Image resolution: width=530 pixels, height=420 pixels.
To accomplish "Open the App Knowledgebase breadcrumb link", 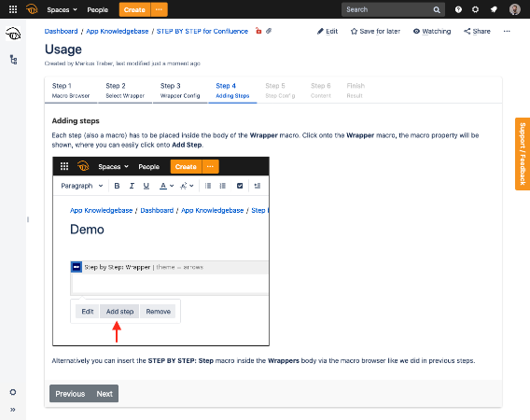I will [118, 31].
